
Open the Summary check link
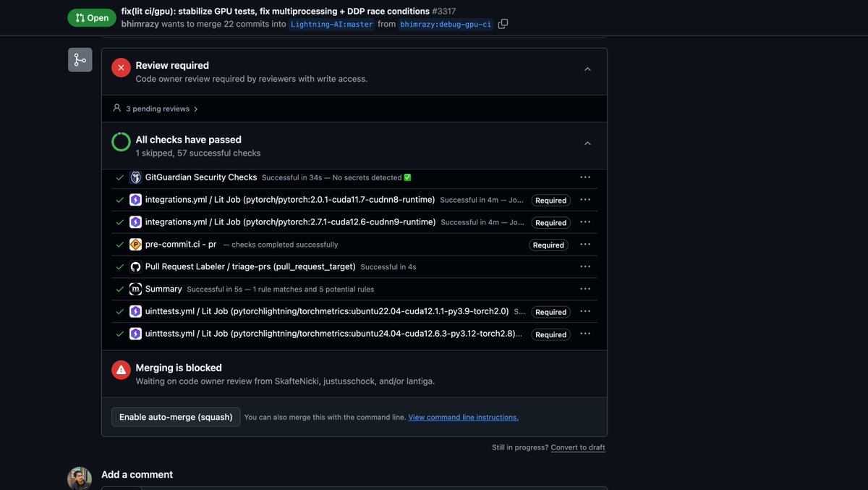click(x=163, y=289)
